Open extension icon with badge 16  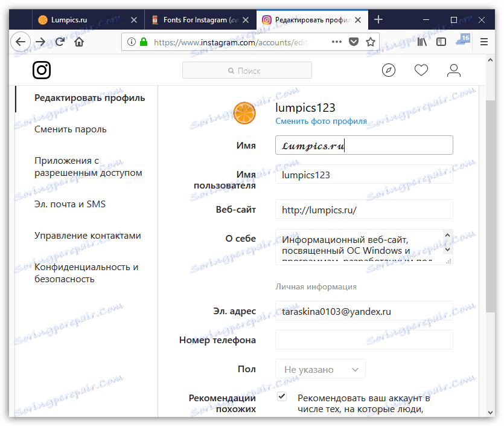tap(463, 40)
